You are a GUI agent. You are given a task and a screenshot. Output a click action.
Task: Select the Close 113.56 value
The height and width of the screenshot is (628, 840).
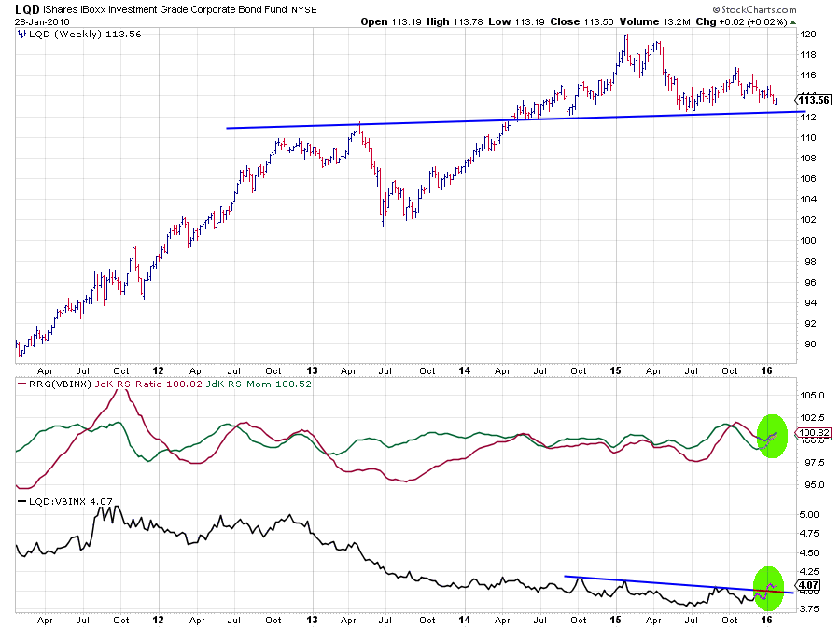pyautogui.click(x=581, y=22)
